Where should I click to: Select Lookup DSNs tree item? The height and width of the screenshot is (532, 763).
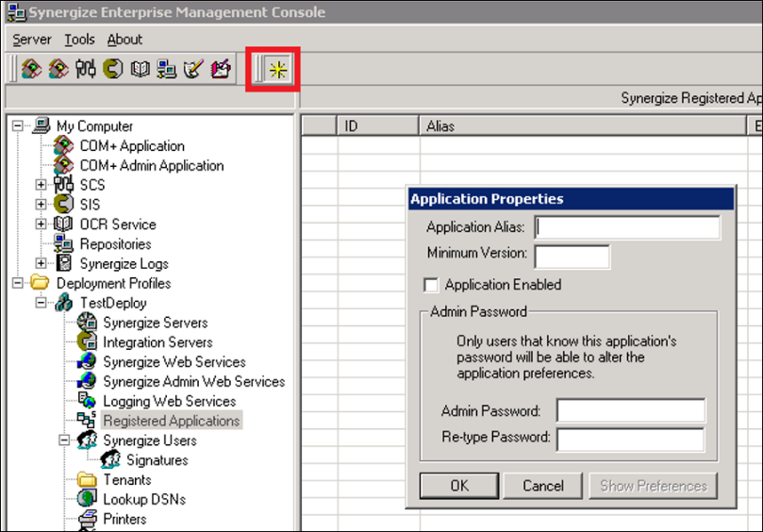[x=144, y=499]
